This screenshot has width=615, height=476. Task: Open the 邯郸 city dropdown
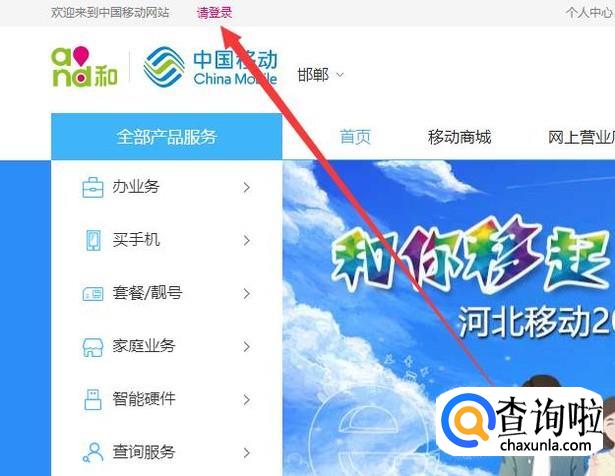pyautogui.click(x=320, y=75)
